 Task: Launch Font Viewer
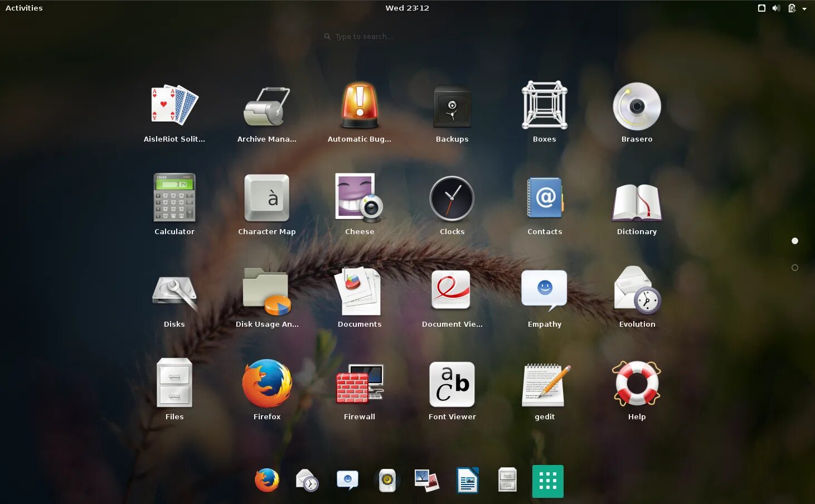(452, 384)
